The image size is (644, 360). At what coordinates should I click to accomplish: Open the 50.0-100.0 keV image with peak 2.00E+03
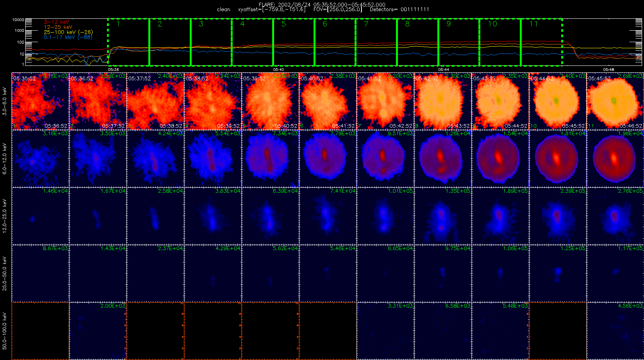tap(98, 331)
